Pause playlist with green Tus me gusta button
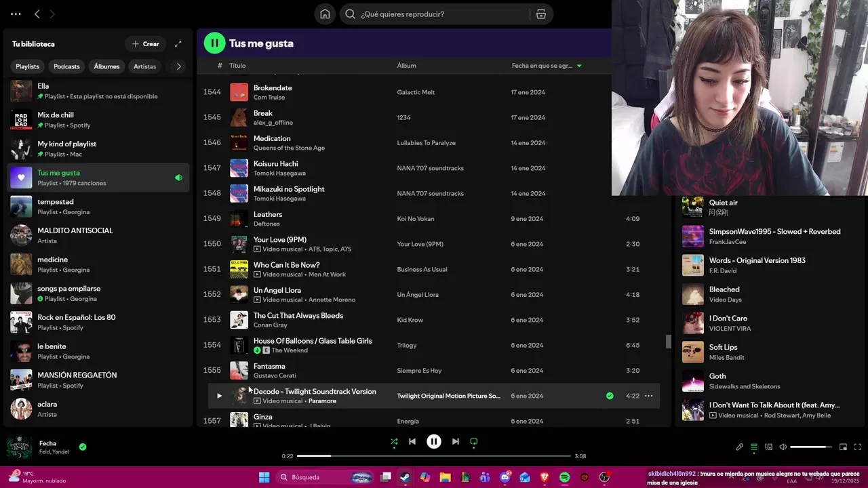 (214, 43)
